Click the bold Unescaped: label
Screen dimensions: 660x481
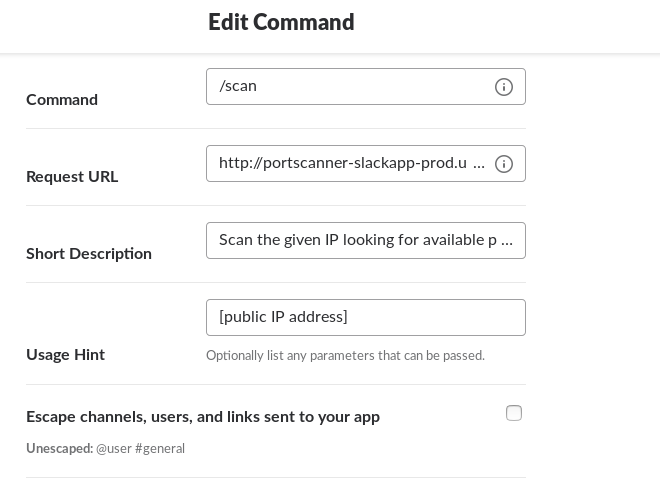[59, 449]
